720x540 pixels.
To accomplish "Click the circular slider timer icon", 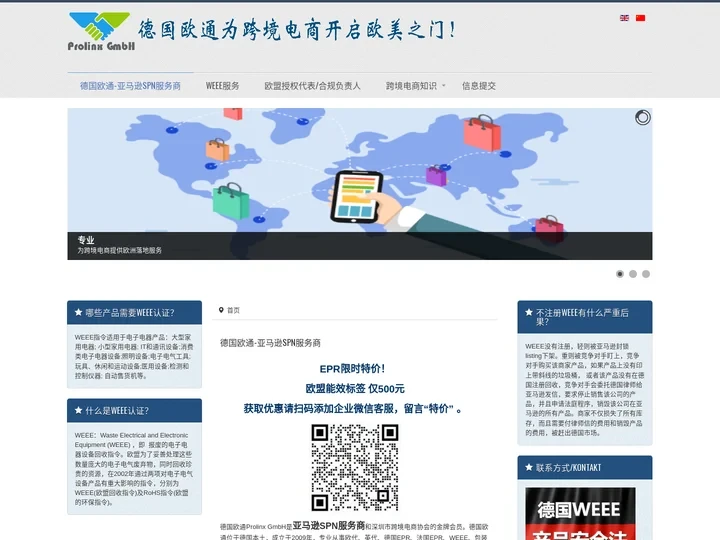I will 642,118.
